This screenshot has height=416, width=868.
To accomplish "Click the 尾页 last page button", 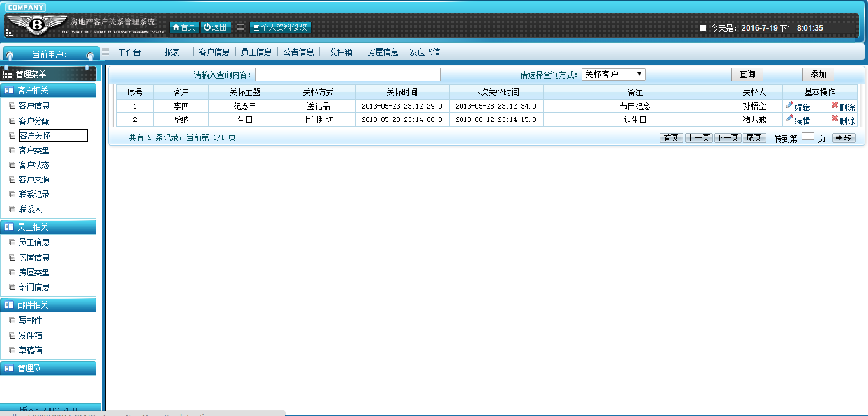I will [754, 137].
